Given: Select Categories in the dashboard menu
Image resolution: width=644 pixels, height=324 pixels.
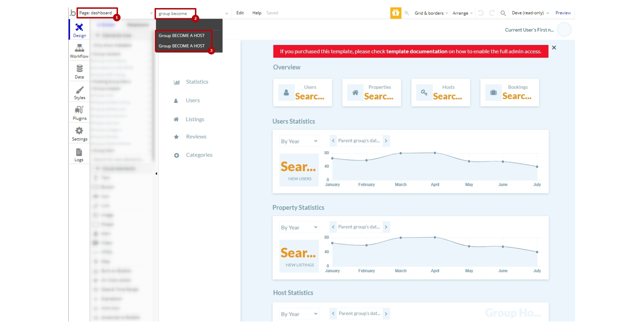Looking at the screenshot, I should (199, 155).
